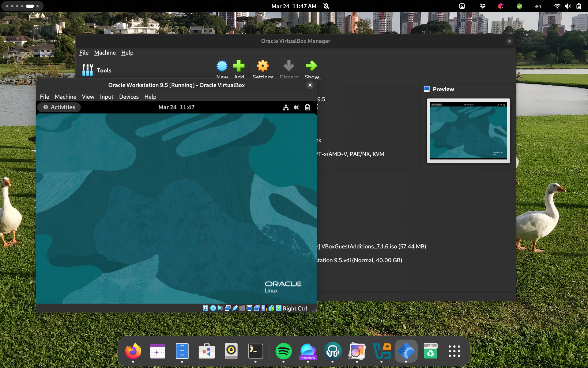Open the Machine menu in VirtualBox Manager
The width and height of the screenshot is (588, 368).
click(105, 53)
